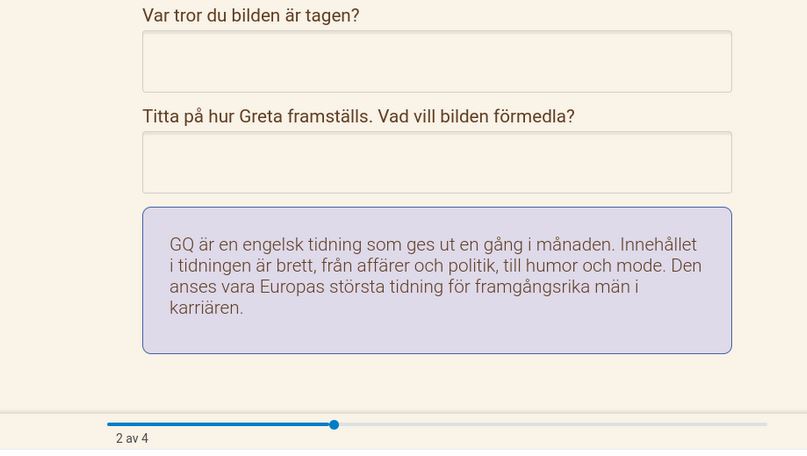This screenshot has height=456, width=807.
Task: Click the word 'tagen?' in the first question
Action: [x=333, y=16]
